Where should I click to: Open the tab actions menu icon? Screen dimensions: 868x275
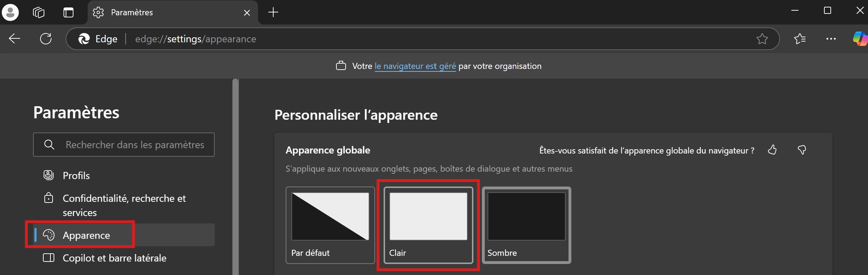(x=68, y=12)
